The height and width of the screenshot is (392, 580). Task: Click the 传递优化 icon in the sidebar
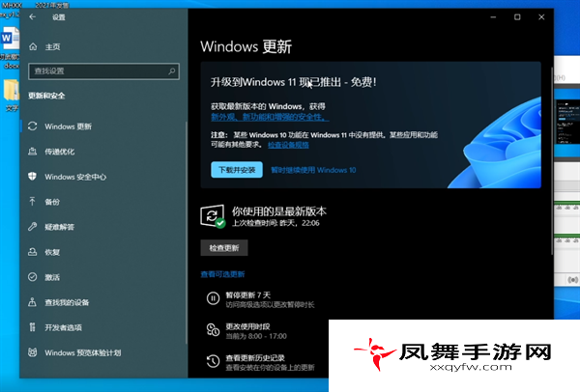tap(33, 152)
